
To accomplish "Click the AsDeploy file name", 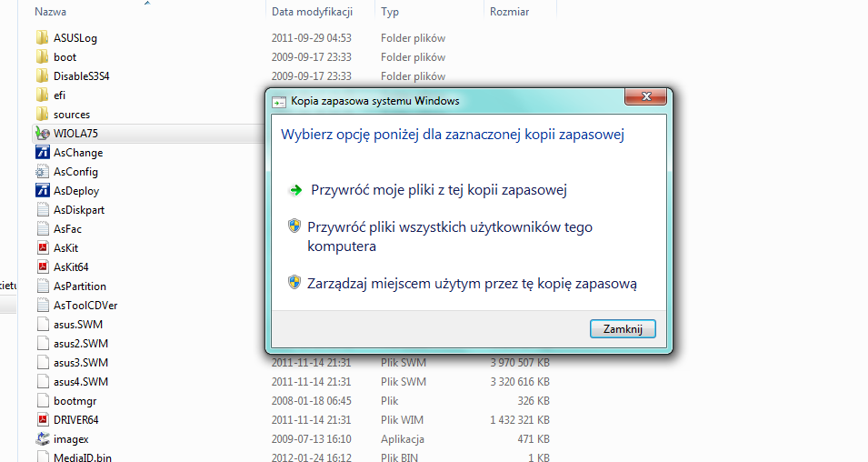I will pyautogui.click(x=76, y=191).
